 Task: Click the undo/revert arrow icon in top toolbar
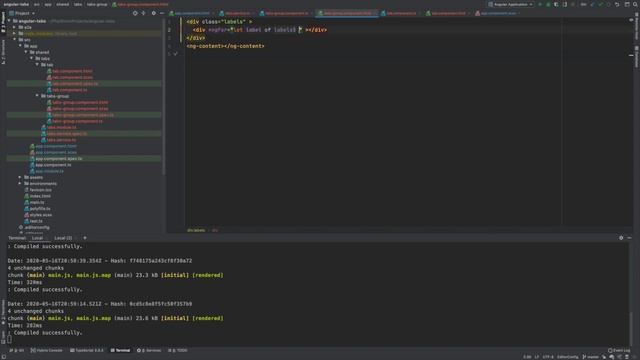[617, 4]
